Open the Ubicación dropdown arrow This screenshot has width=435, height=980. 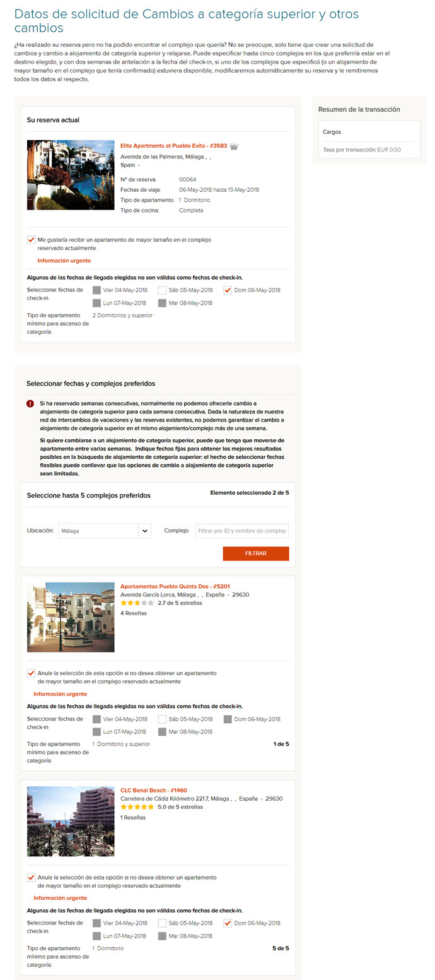pos(145,531)
